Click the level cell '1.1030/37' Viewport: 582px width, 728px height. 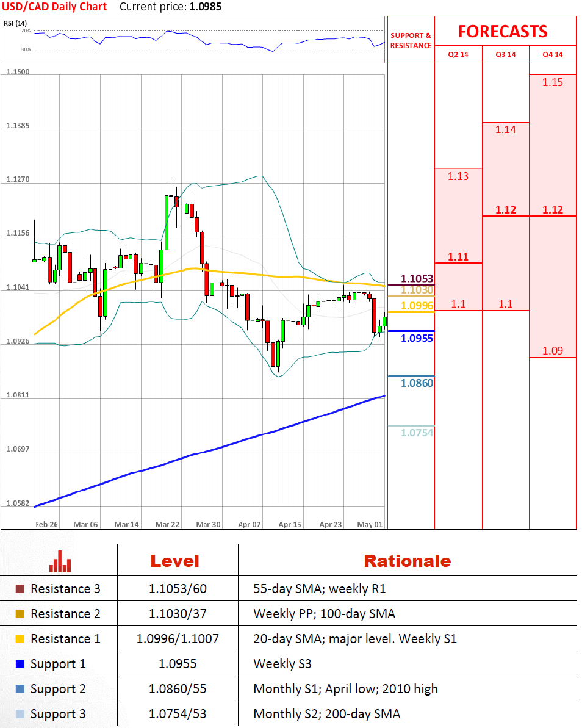pyautogui.click(x=178, y=614)
